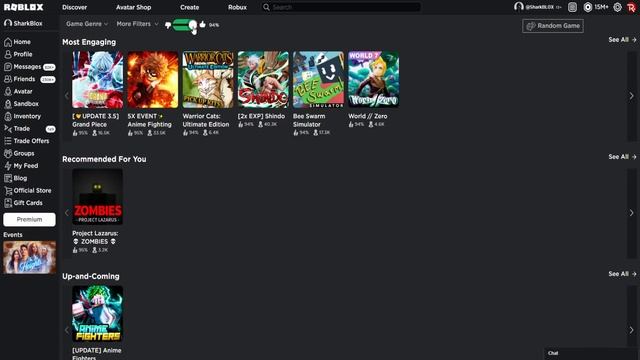Open Warrior Cats: Ultimate Edition thumbnail
640x360 pixels.
tap(208, 80)
